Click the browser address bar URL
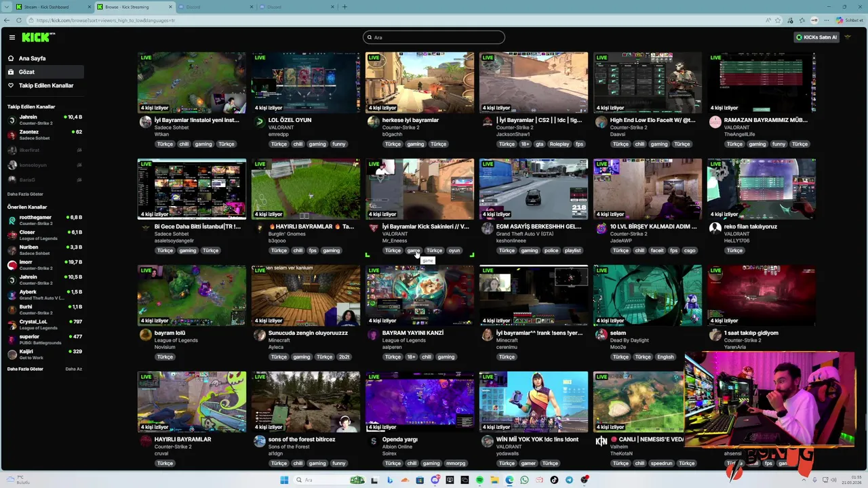This screenshot has width=868, height=488. [105, 20]
